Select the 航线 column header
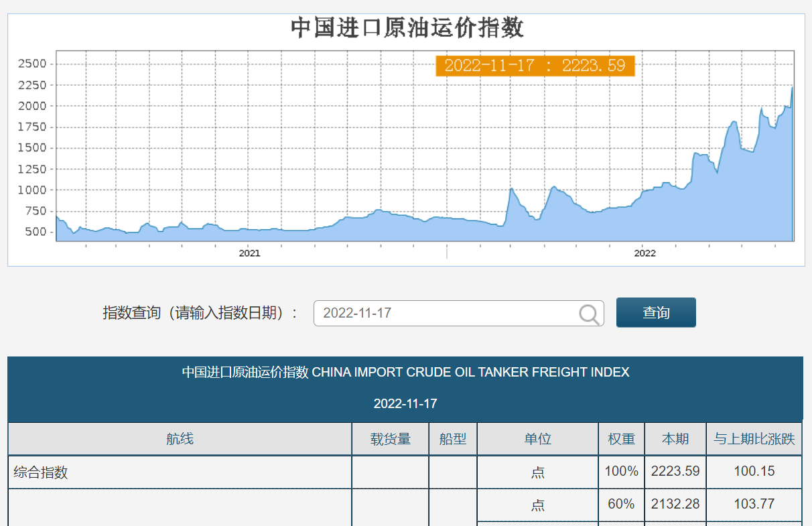The image size is (812, 526). tap(180, 439)
